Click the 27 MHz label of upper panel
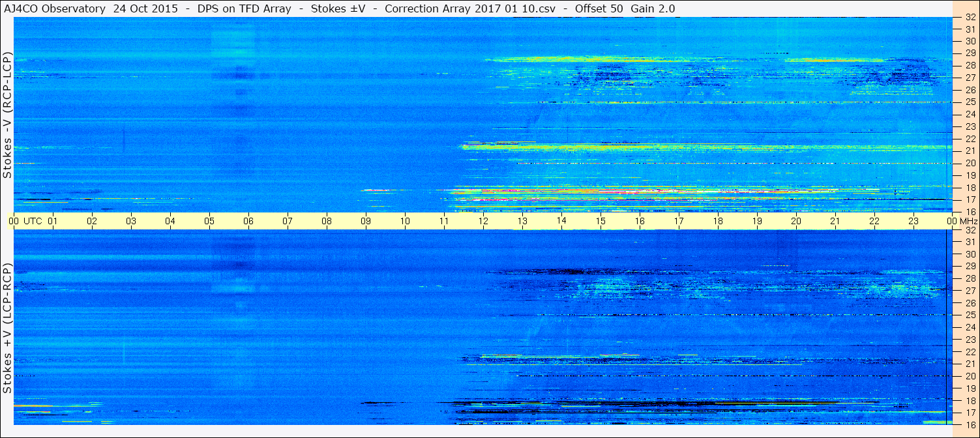This screenshot has height=438, width=980. [970, 78]
